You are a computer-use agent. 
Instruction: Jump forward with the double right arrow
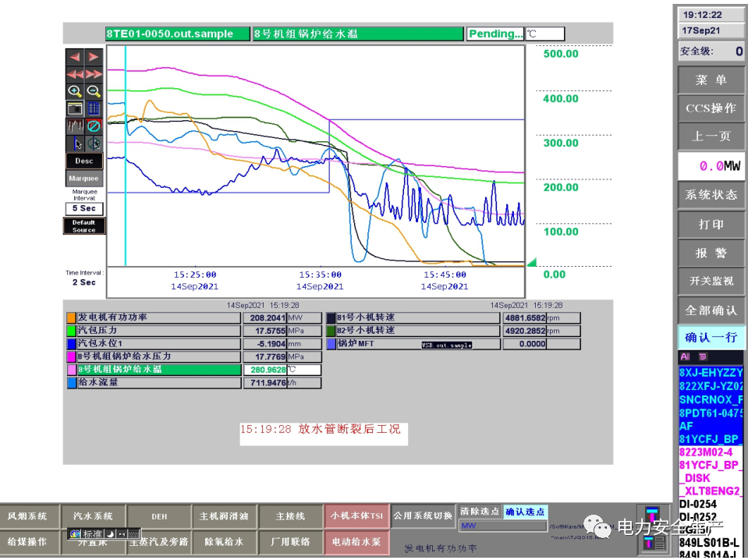point(94,74)
